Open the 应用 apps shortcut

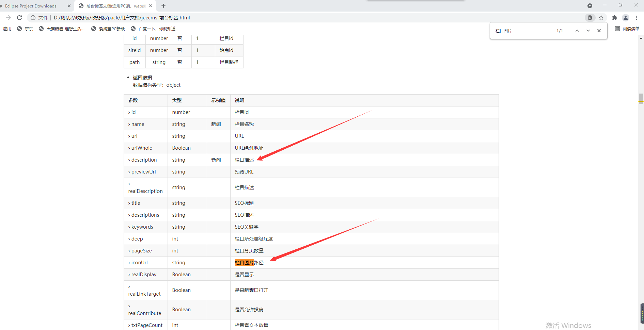pos(7,29)
